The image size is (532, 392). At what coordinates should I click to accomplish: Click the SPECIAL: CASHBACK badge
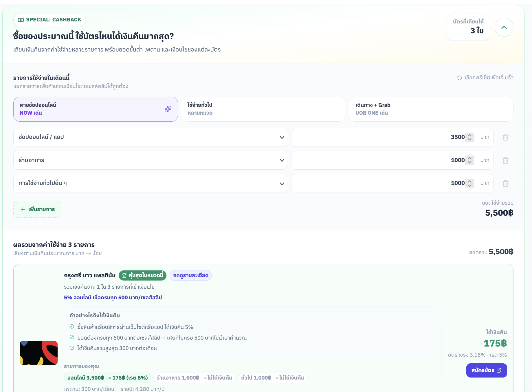point(49,20)
